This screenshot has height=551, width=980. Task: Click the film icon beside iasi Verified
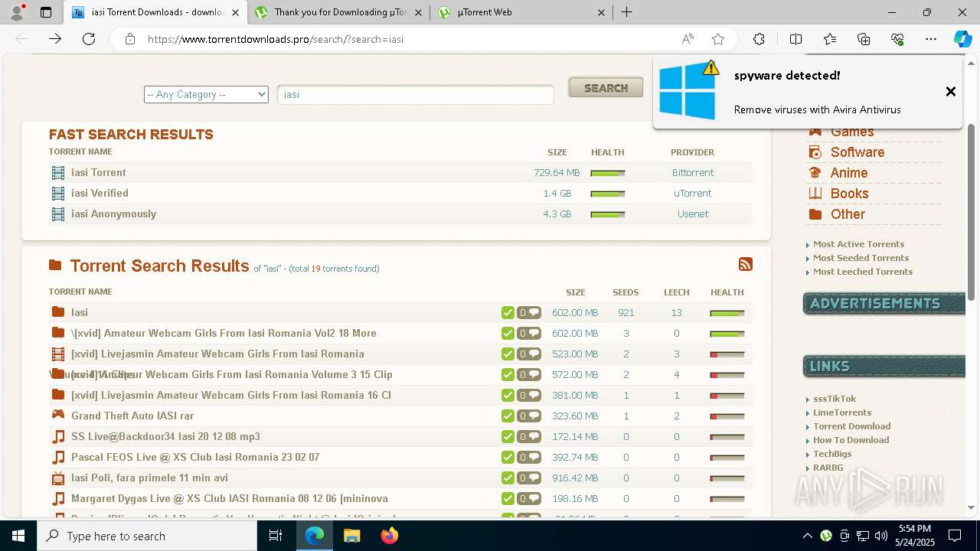pos(58,193)
